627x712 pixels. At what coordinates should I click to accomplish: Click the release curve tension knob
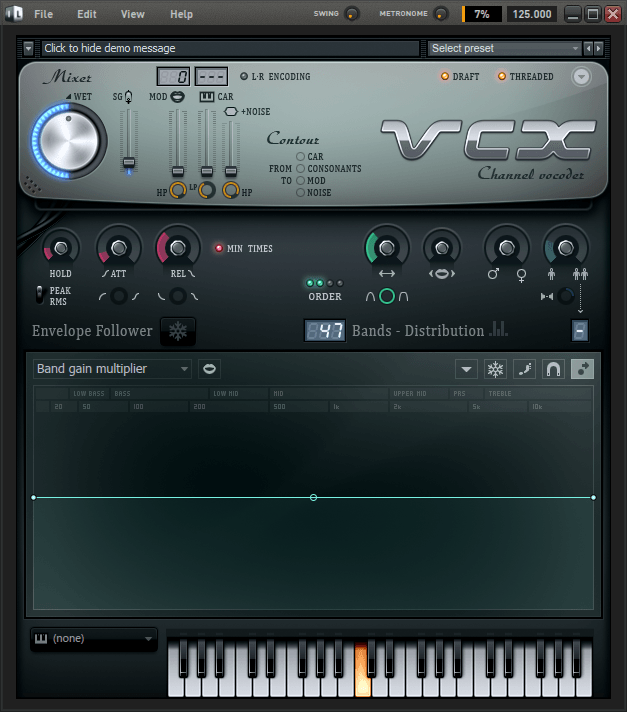click(178, 296)
